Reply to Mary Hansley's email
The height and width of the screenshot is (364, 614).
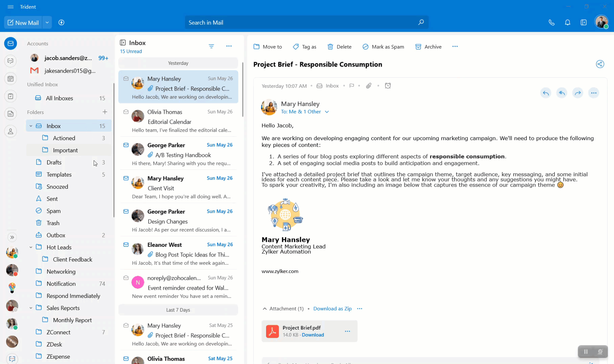546,93
